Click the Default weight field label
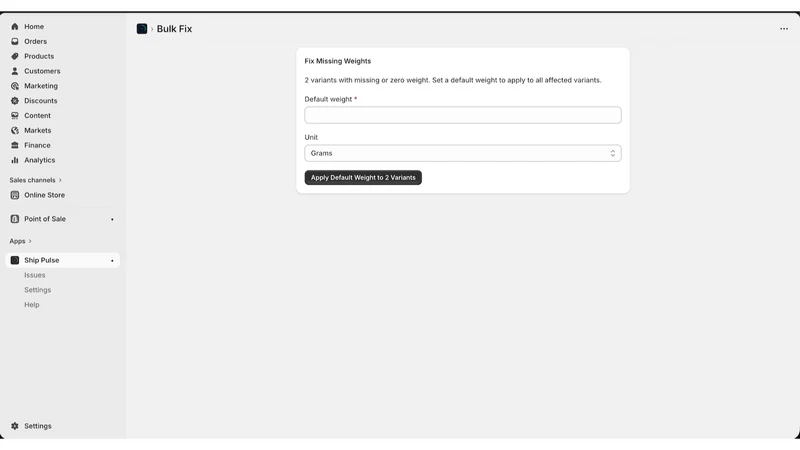The width and height of the screenshot is (800, 450). coord(328,99)
